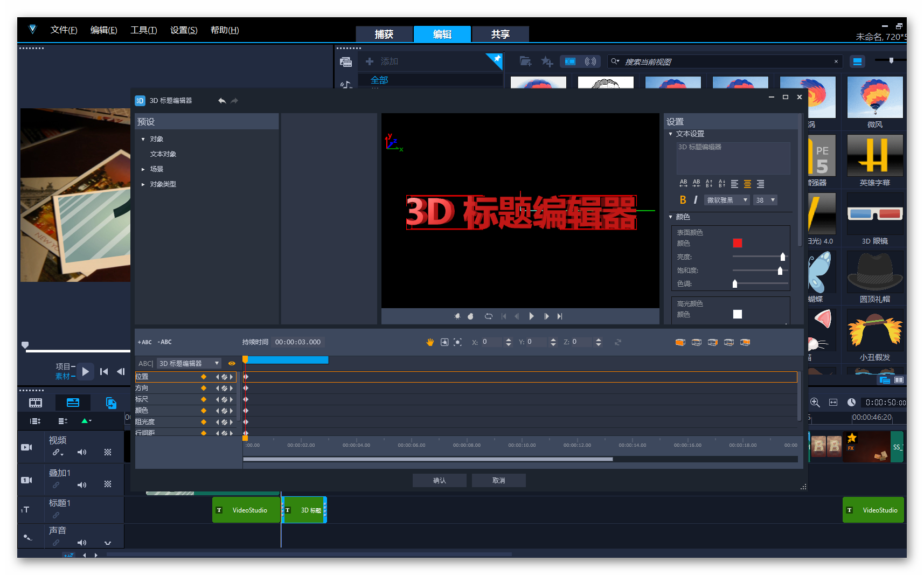Mute the 视频 video track
924x575 pixels.
click(x=82, y=452)
